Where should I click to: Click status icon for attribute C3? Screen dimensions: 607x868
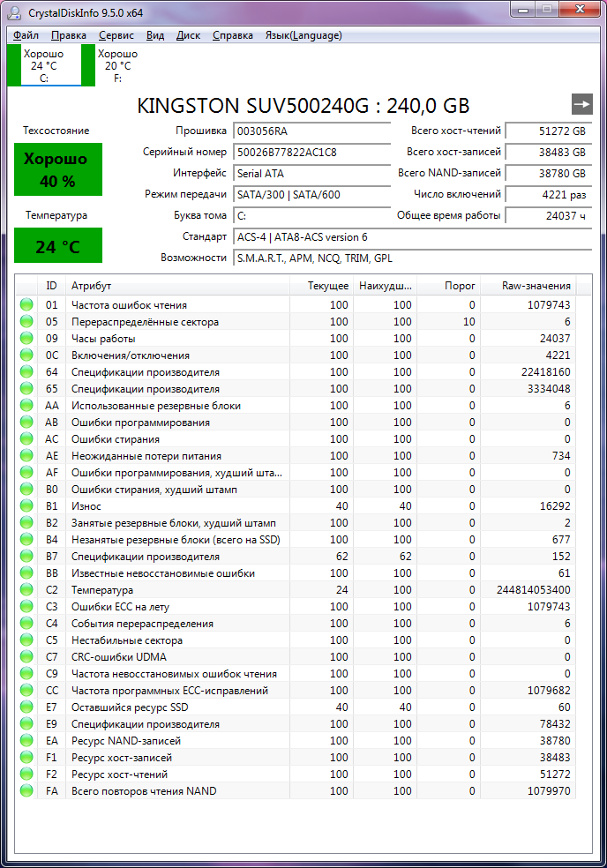[26, 606]
